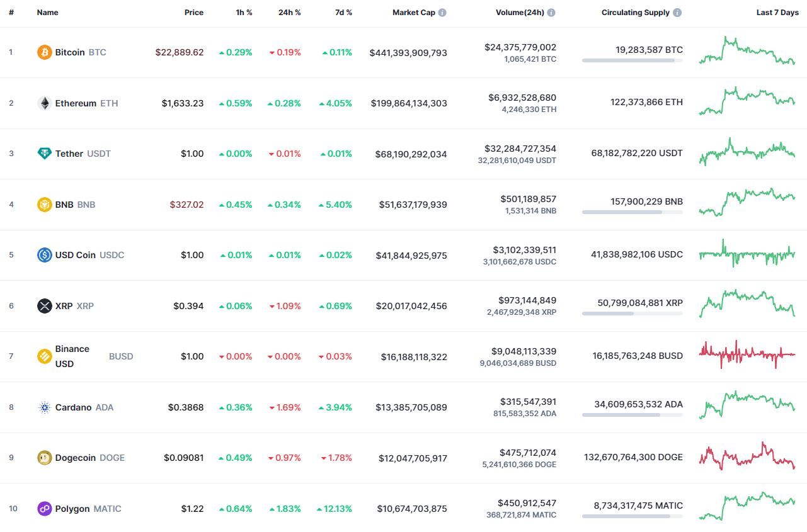
Task: Open Bitcoin's last 7 days sparkline chart
Action: click(x=747, y=51)
